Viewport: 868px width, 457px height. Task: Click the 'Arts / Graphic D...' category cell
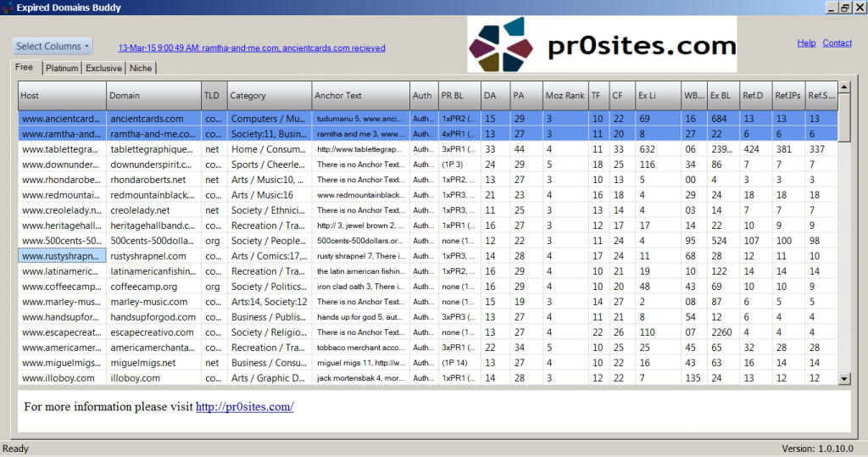click(270, 378)
